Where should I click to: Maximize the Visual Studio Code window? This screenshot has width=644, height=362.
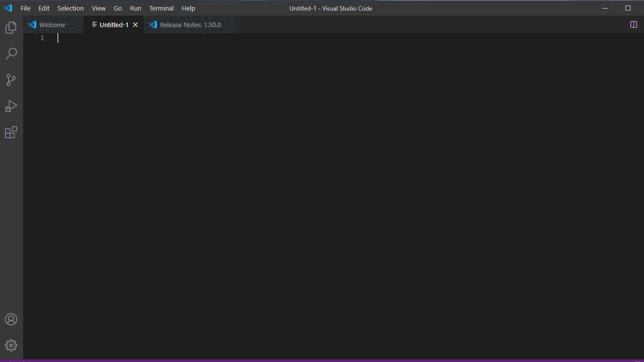pos(628,8)
